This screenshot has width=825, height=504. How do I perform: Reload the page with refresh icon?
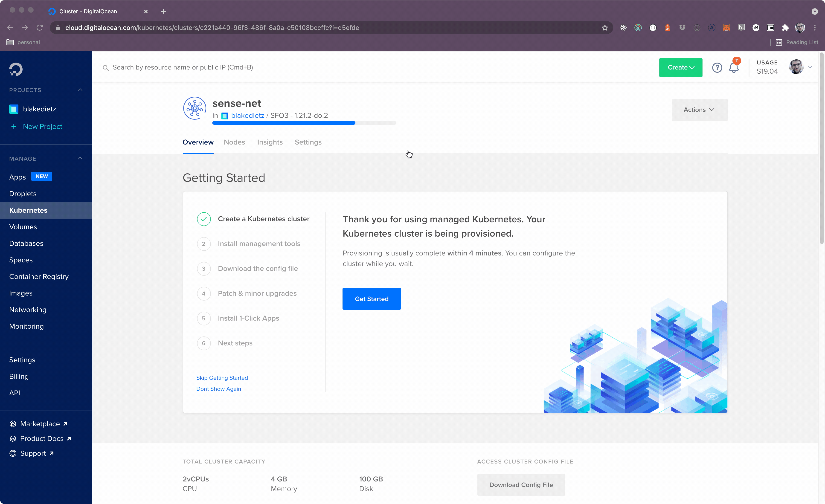(40, 28)
